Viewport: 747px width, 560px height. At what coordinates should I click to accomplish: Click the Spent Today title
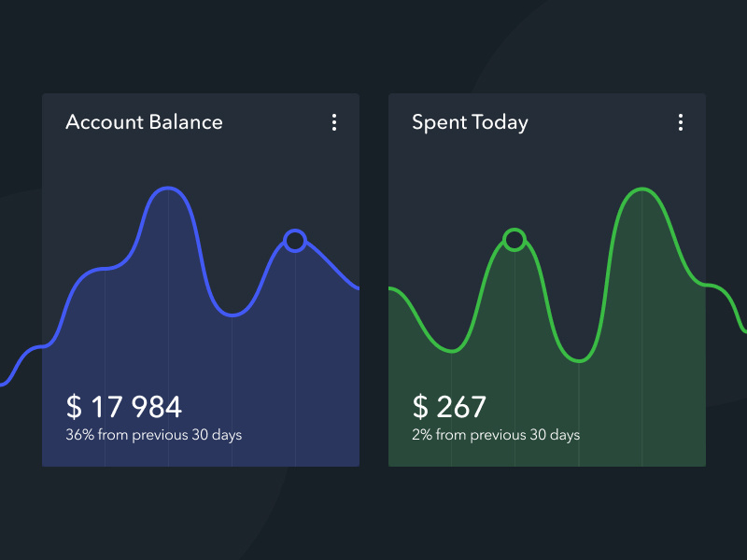tap(470, 123)
